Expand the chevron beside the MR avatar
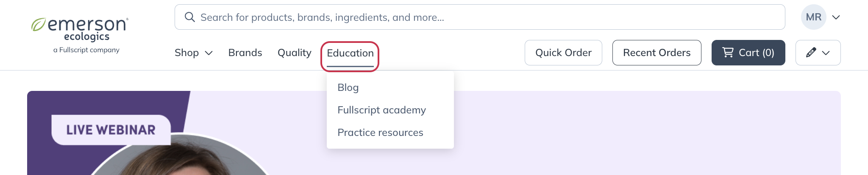The height and width of the screenshot is (175, 868). tap(836, 17)
